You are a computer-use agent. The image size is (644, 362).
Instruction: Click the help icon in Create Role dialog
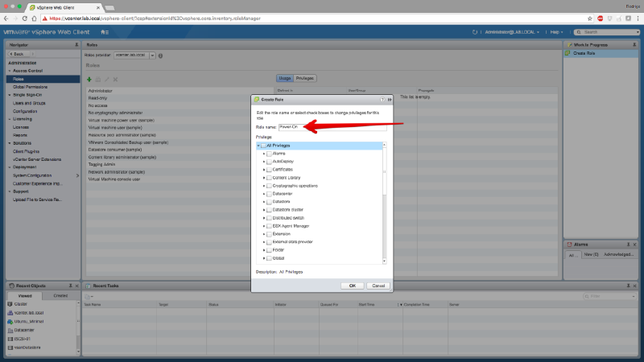tap(382, 99)
